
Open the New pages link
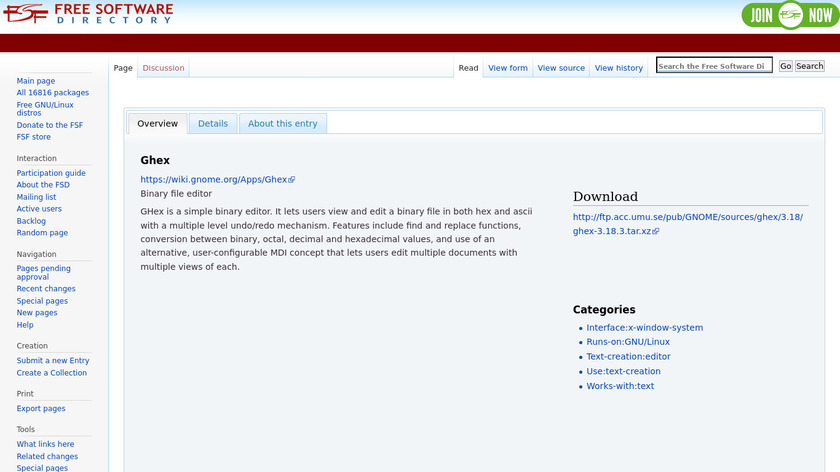(36, 313)
